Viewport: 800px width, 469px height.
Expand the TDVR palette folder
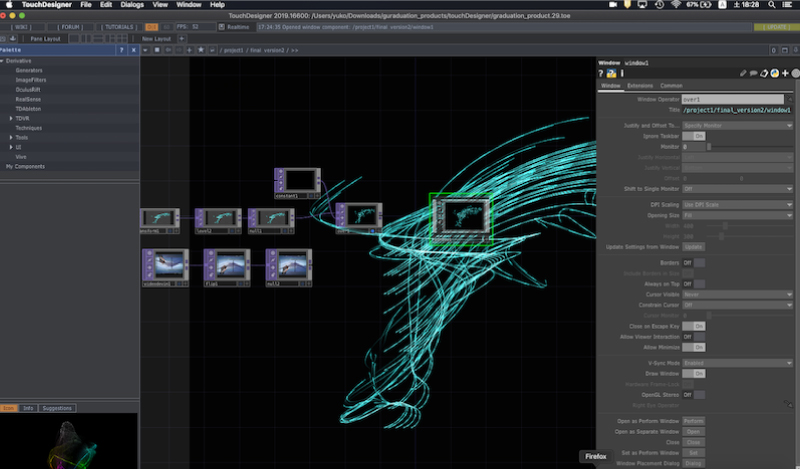(11, 118)
